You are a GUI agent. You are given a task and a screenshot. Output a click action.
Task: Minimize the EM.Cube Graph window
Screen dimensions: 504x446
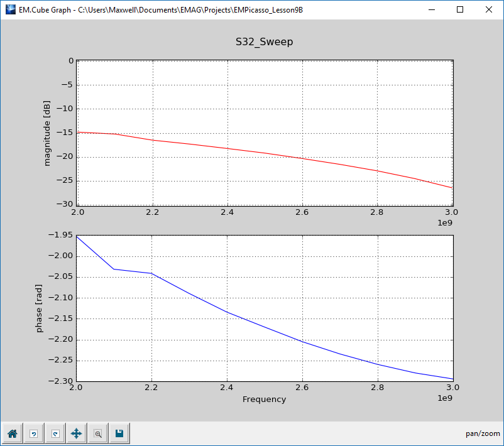[432, 9]
